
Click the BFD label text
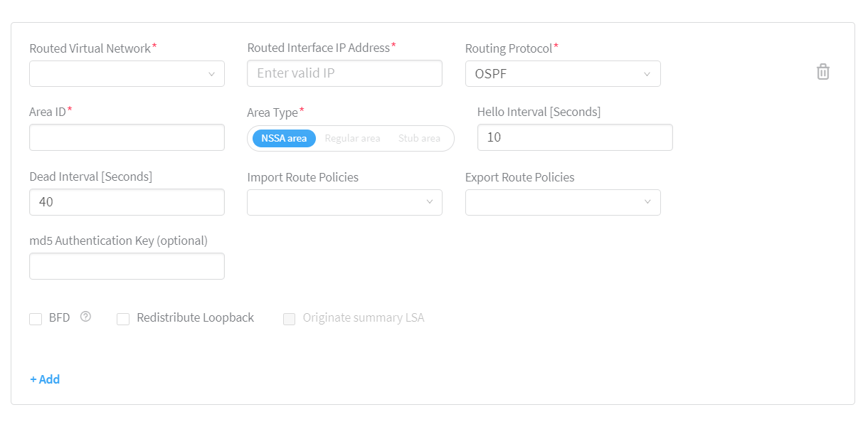(60, 318)
